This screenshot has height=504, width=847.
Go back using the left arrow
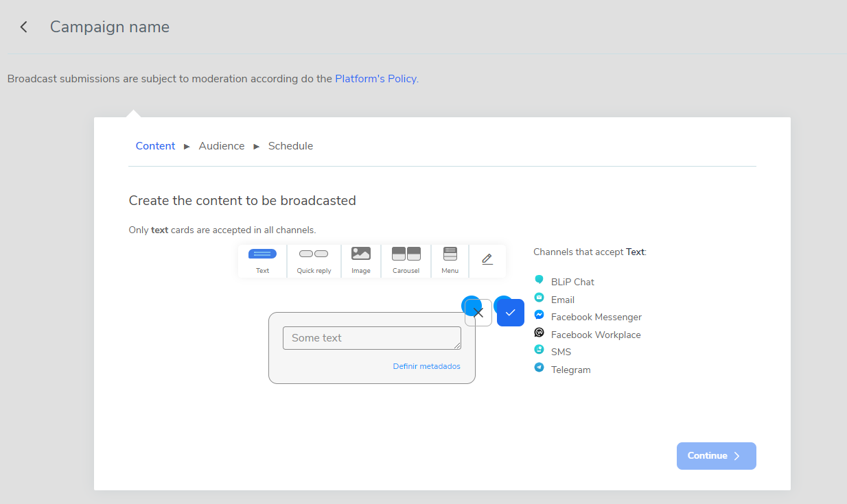click(24, 27)
